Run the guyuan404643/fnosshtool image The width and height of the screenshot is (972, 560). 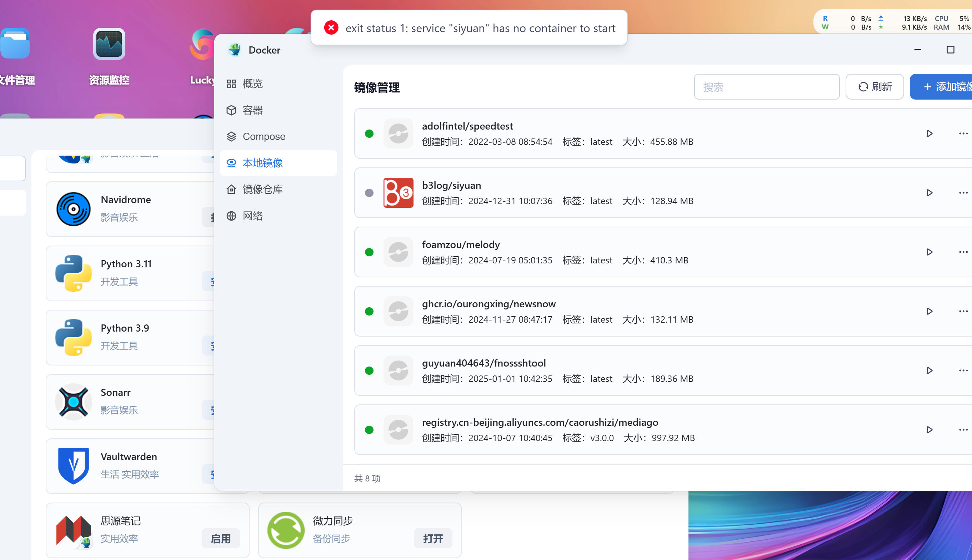click(929, 370)
